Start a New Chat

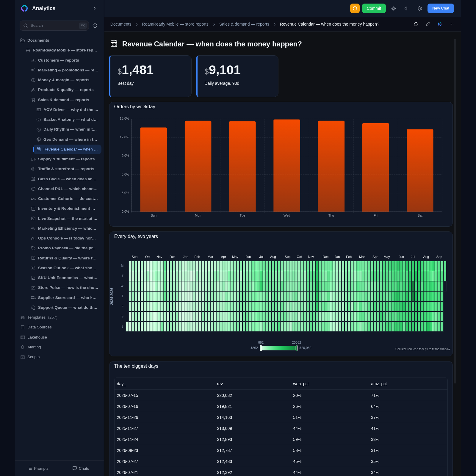441,8
